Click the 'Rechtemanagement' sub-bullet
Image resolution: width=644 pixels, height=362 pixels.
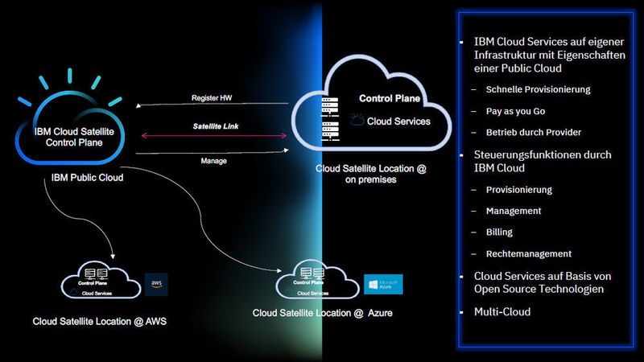click(x=529, y=254)
